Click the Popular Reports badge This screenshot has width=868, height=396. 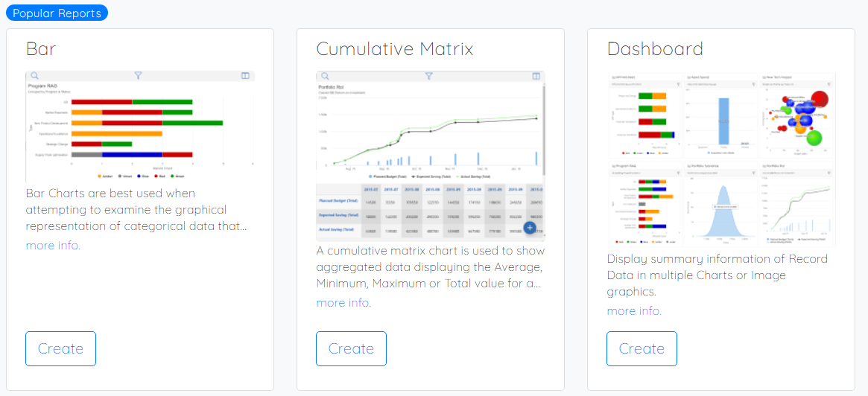(x=57, y=13)
